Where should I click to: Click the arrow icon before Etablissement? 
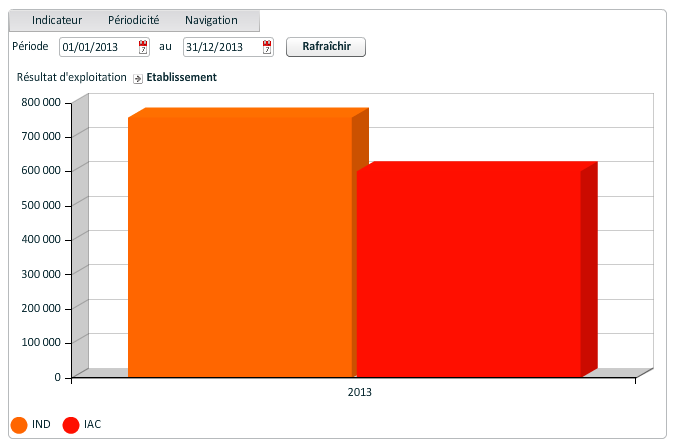click(138, 79)
